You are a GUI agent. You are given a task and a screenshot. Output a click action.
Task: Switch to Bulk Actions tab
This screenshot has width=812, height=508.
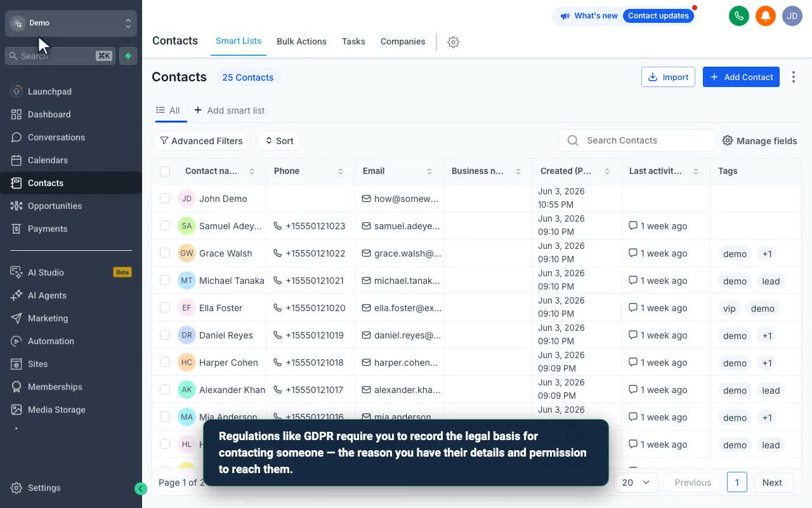301,41
